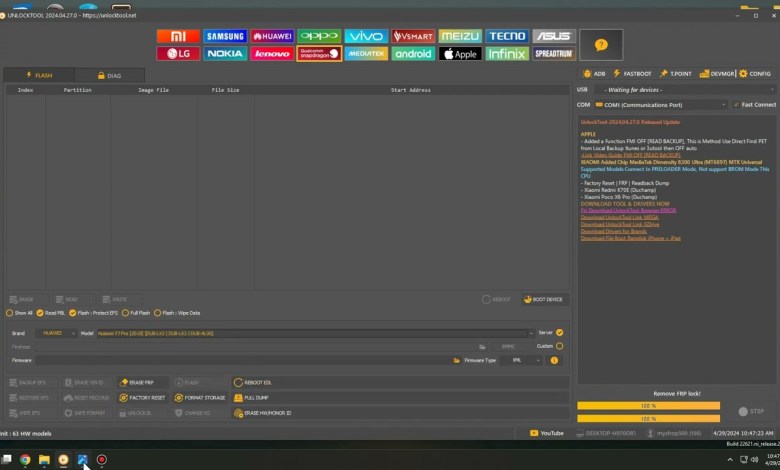780x470 pixels.
Task: Select the Server option
Action: tap(551, 332)
